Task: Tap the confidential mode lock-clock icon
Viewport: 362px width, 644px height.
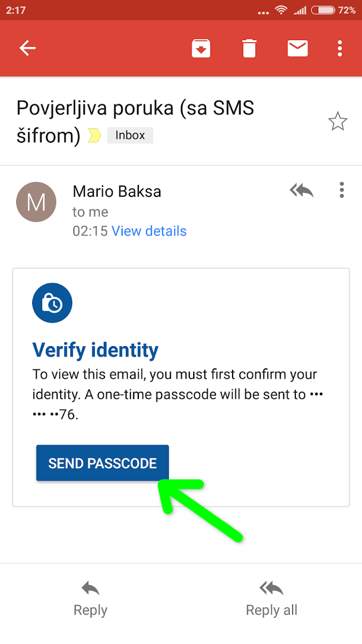Action: [x=52, y=303]
